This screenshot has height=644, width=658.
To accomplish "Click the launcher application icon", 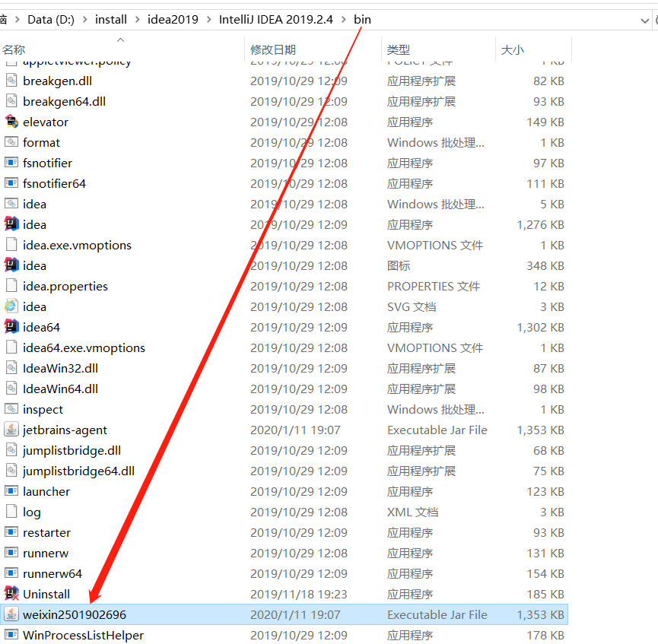I will pos(11,491).
